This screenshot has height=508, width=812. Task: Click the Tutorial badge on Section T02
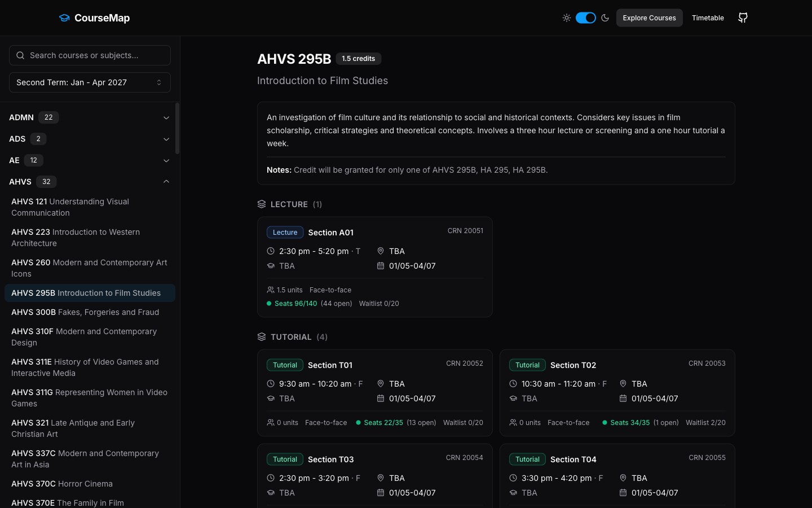[528, 365]
